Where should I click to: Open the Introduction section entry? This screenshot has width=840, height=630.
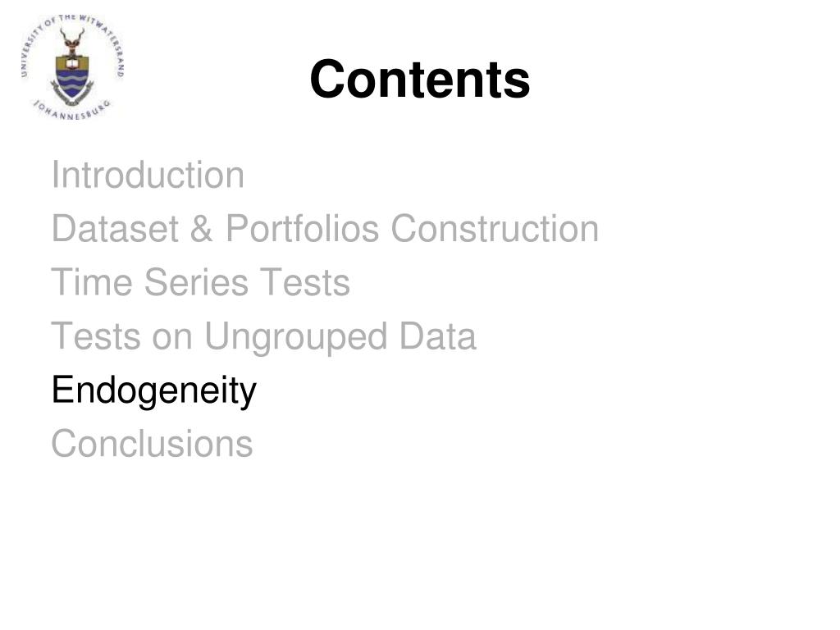pos(148,175)
